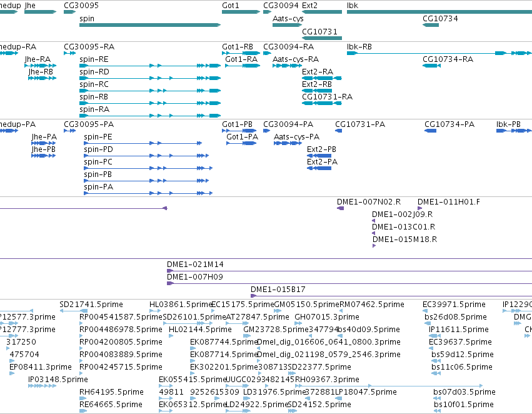The height and width of the screenshot is (414, 532).
Task: Click the CG10731-RA transcript
Action: [x=322, y=103]
